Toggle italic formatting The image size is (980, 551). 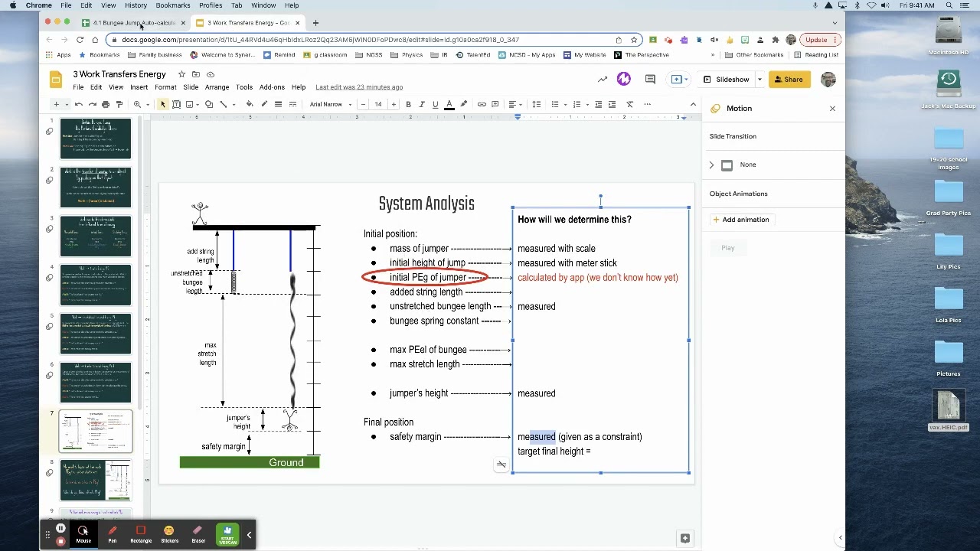422,104
